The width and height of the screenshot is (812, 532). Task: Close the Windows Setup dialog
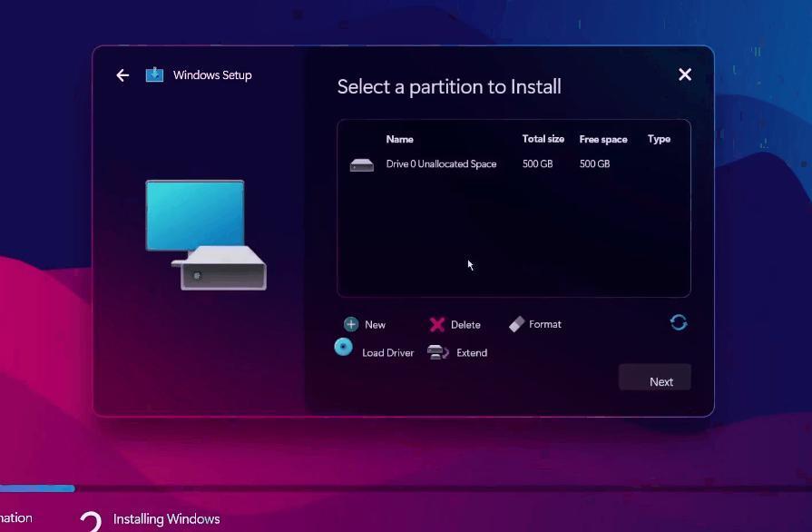pos(685,74)
